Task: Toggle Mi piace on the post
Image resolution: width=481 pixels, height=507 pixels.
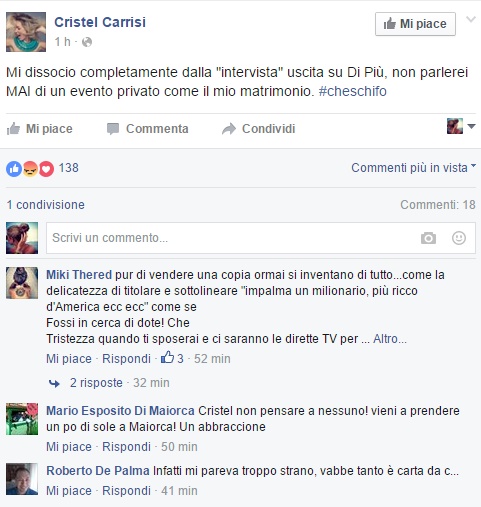Action: (x=40, y=129)
